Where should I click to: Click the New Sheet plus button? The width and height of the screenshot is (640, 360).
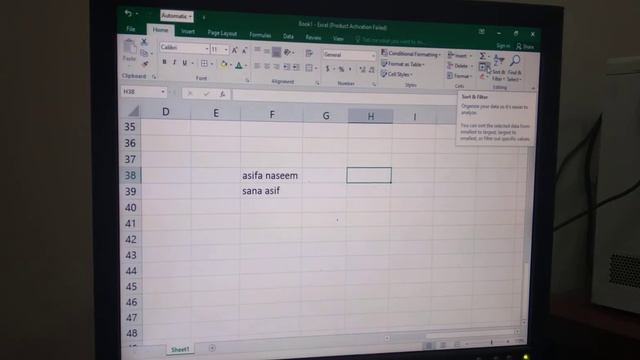tap(212, 348)
